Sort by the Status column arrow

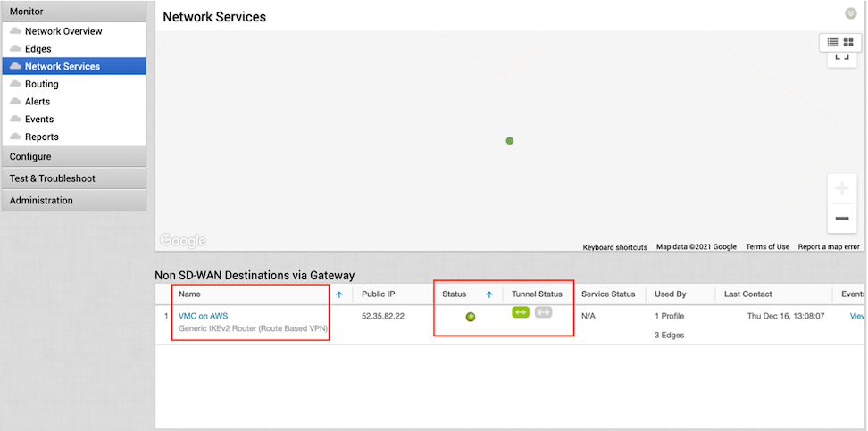tap(488, 294)
